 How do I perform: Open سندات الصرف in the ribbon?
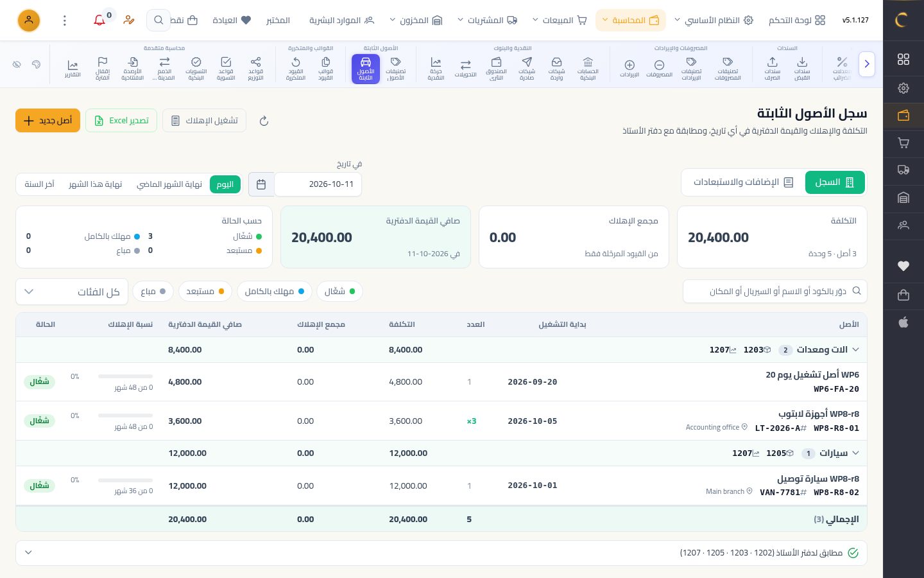[x=772, y=69]
